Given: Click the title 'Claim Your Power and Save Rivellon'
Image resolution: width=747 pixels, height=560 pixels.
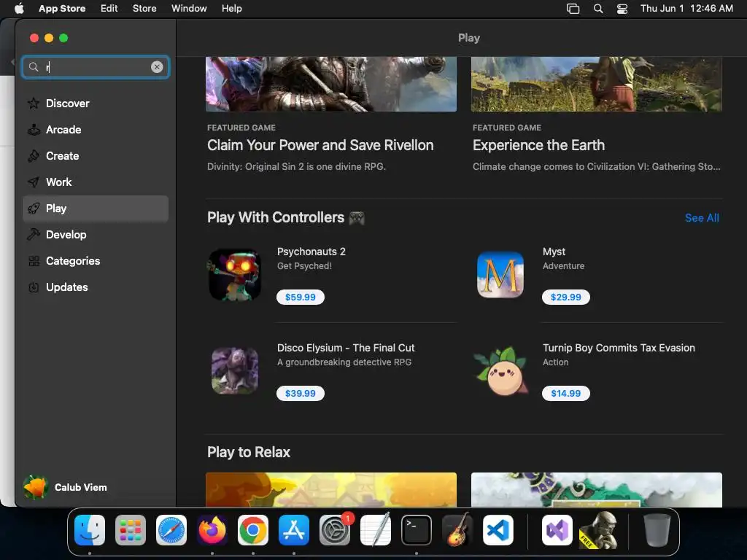Looking at the screenshot, I should pyautogui.click(x=320, y=145).
